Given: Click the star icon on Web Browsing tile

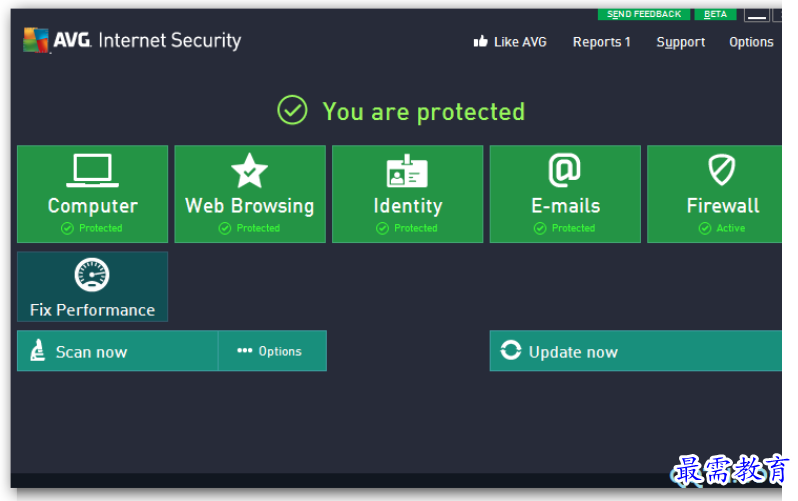Looking at the screenshot, I should coord(249,171).
